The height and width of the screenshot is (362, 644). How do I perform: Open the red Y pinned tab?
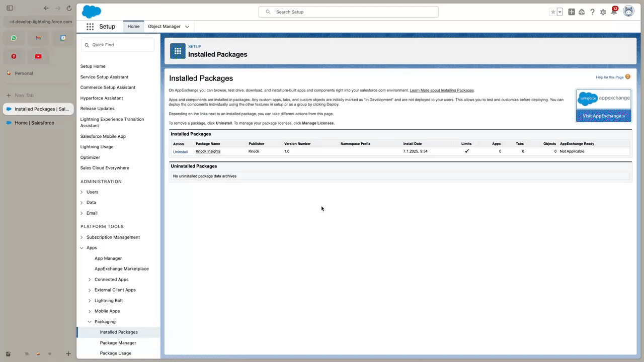coord(14,56)
